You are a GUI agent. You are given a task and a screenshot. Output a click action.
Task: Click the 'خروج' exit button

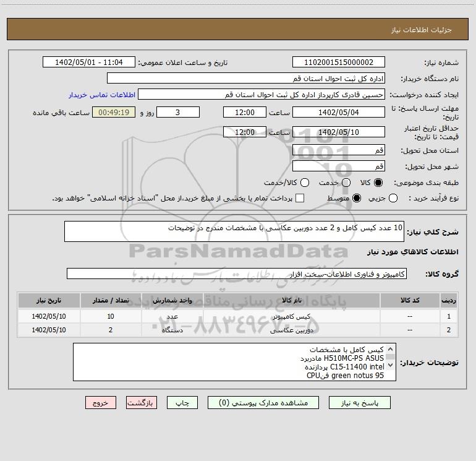[x=101, y=403]
